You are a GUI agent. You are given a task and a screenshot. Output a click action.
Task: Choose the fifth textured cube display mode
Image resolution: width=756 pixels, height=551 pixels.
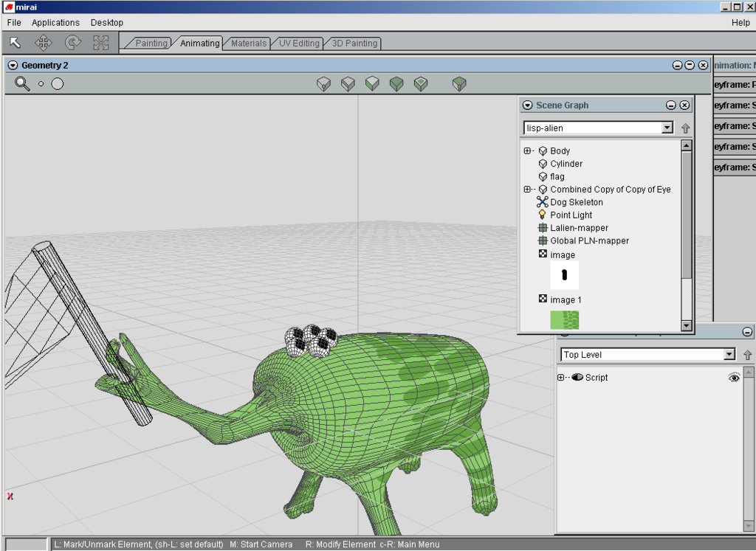[x=421, y=84]
